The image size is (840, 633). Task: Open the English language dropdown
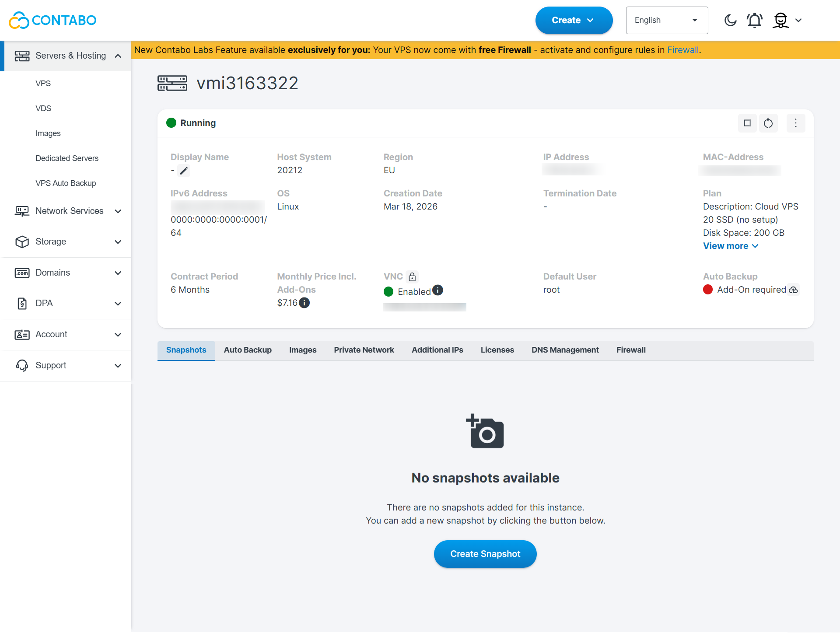[x=667, y=20]
